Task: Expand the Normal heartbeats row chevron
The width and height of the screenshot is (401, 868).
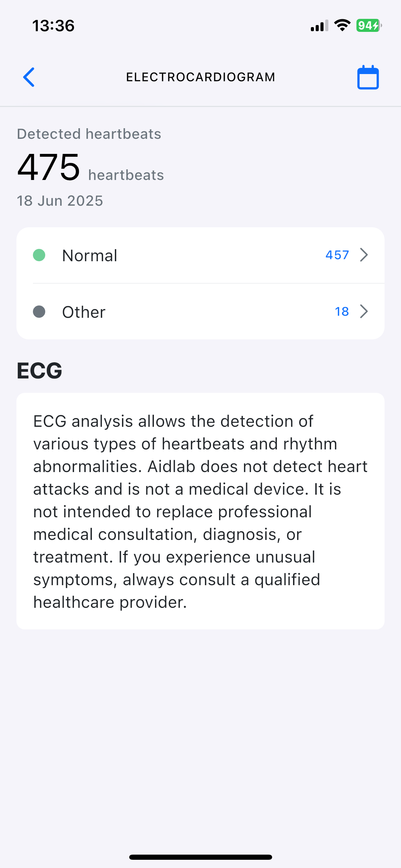Action: [364, 255]
